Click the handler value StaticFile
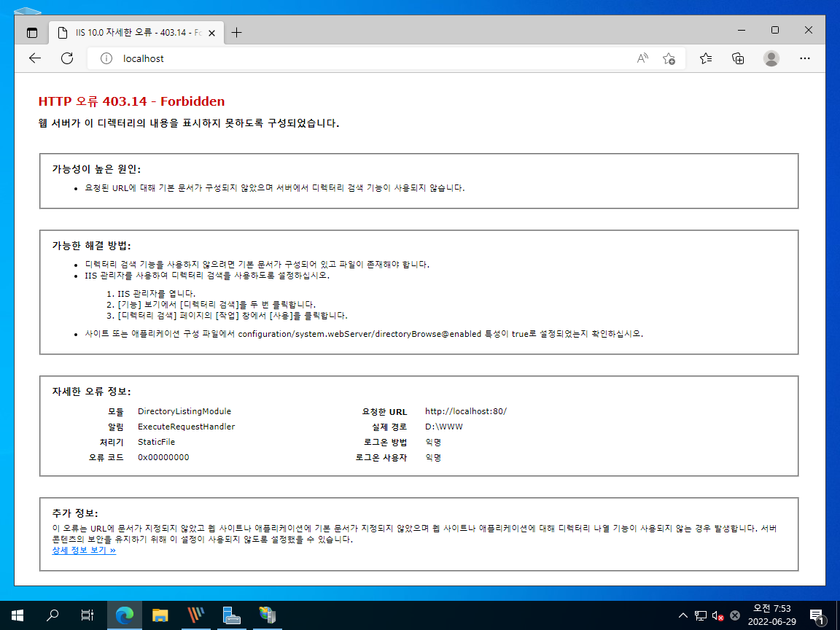Screen dimensions: 840x630 click(157, 442)
